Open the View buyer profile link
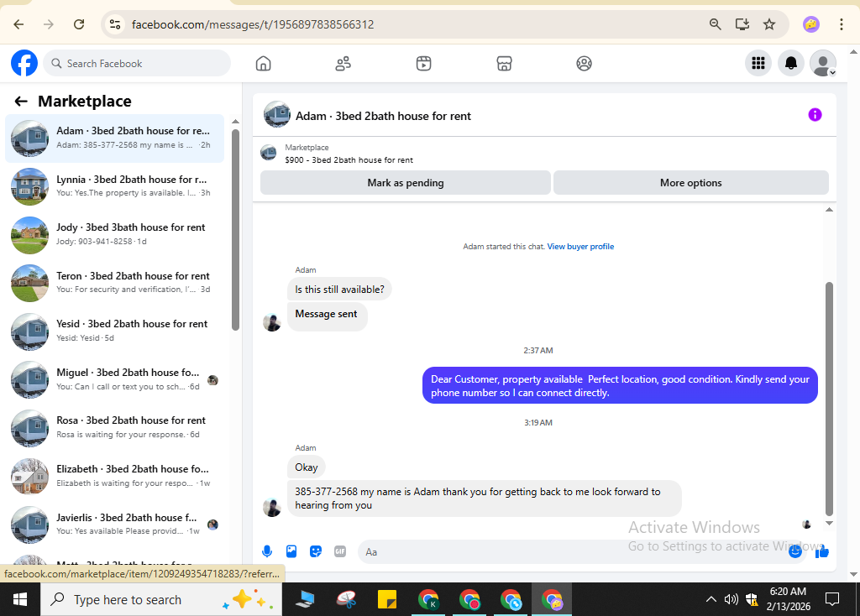The image size is (860, 616). pyautogui.click(x=580, y=247)
